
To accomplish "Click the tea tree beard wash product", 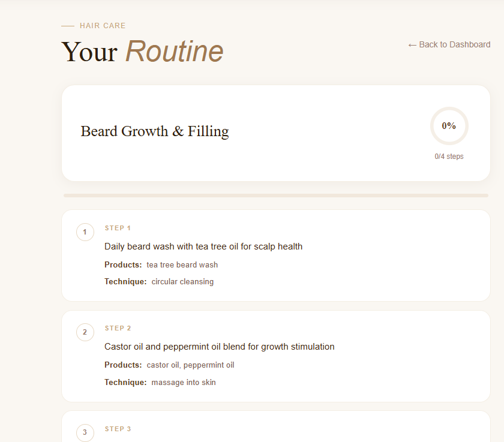I will pos(182,264).
